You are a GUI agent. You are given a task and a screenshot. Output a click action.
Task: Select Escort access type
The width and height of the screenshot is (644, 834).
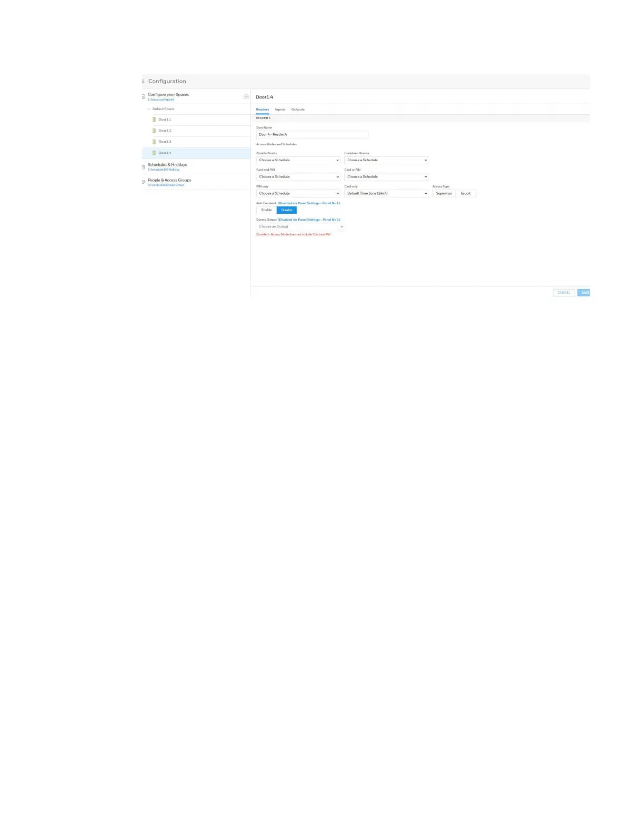pyautogui.click(x=466, y=193)
